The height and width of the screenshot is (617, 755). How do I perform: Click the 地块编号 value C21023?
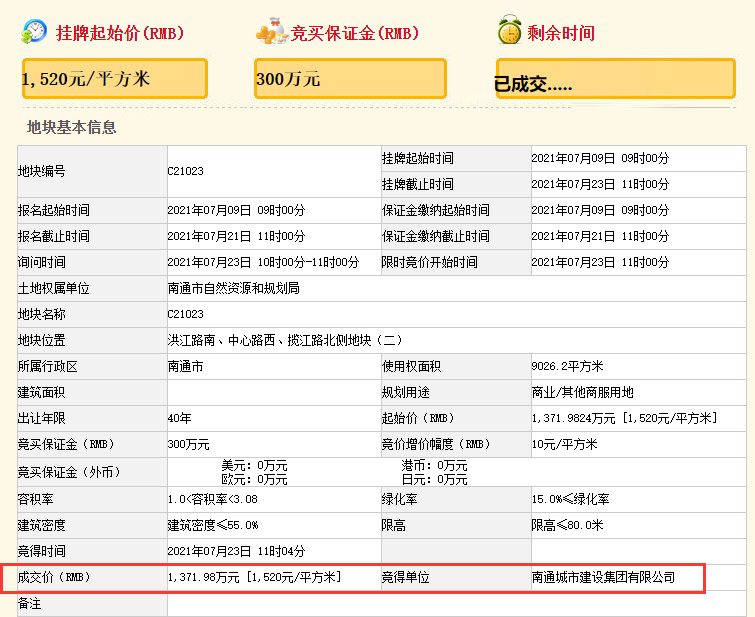coord(185,171)
